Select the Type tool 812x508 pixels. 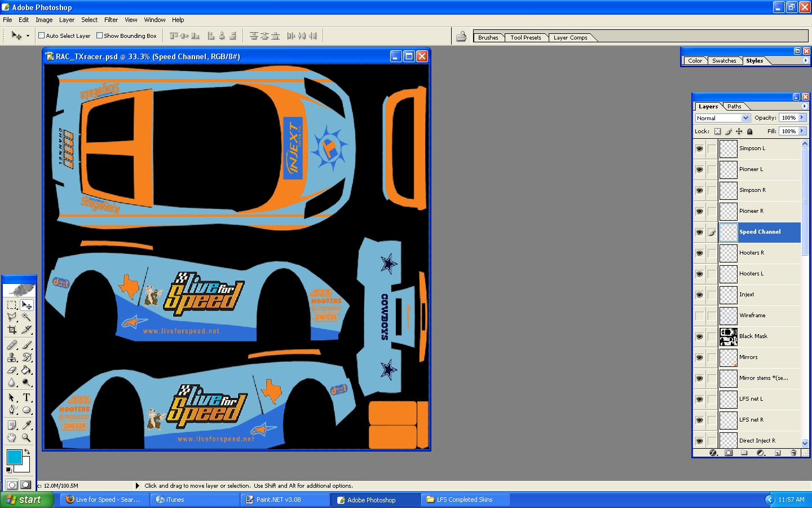pyautogui.click(x=27, y=397)
